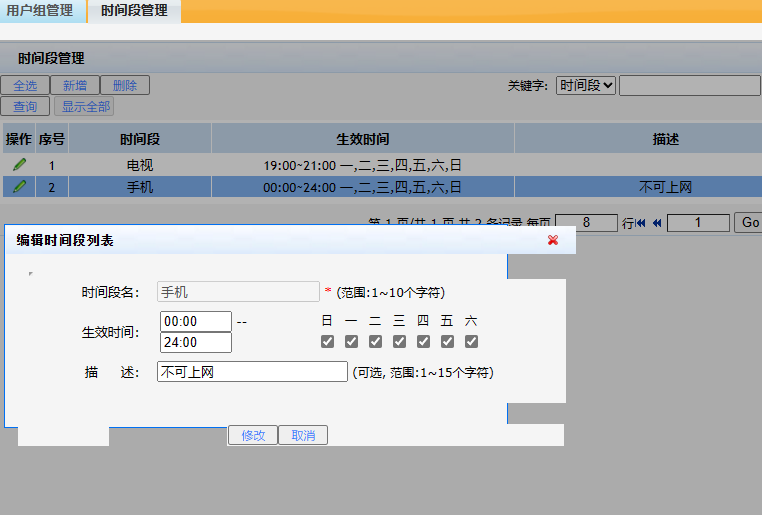This screenshot has width=762, height=515.
Task: Click the 修改 button in dialog
Action: 253,435
